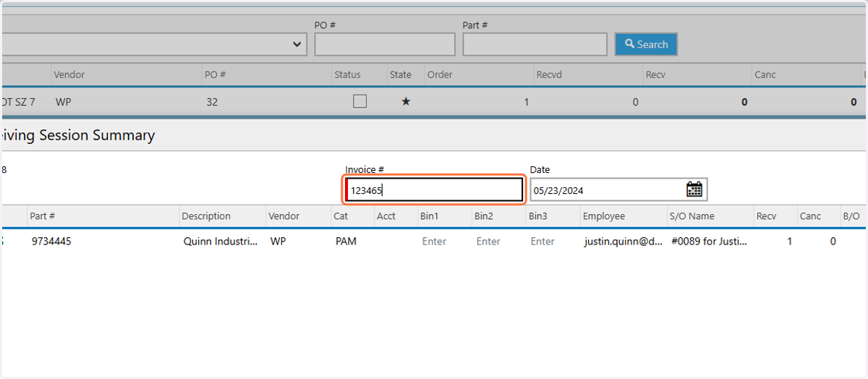Click the Acct column header
This screenshot has height=379, width=868.
386,216
